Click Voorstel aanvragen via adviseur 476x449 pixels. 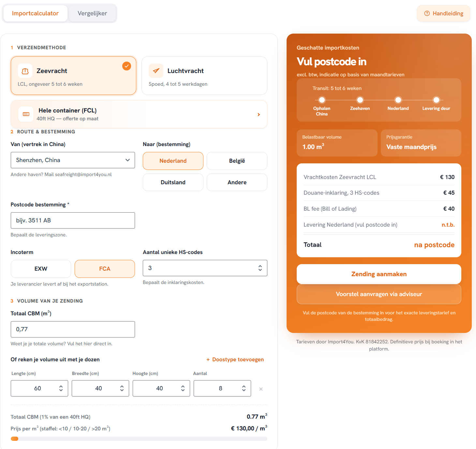coord(379,294)
